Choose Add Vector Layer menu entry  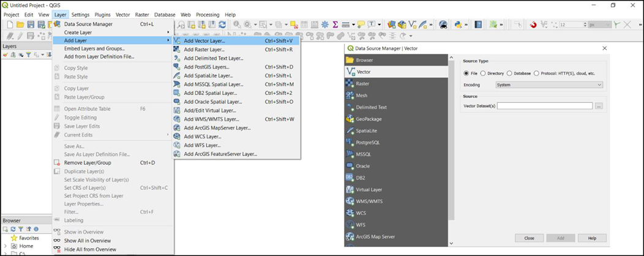[236, 41]
